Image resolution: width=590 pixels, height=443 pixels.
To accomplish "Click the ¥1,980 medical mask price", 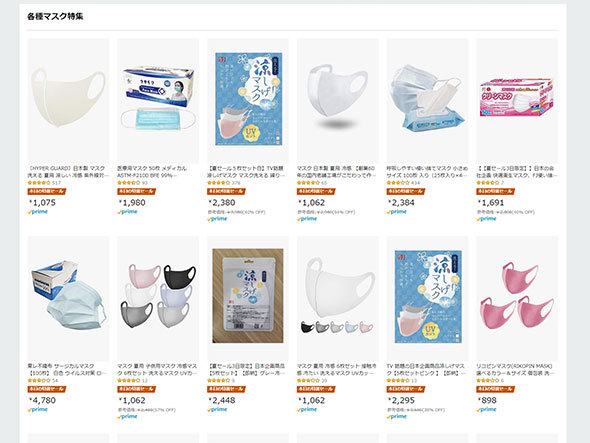I will point(132,202).
